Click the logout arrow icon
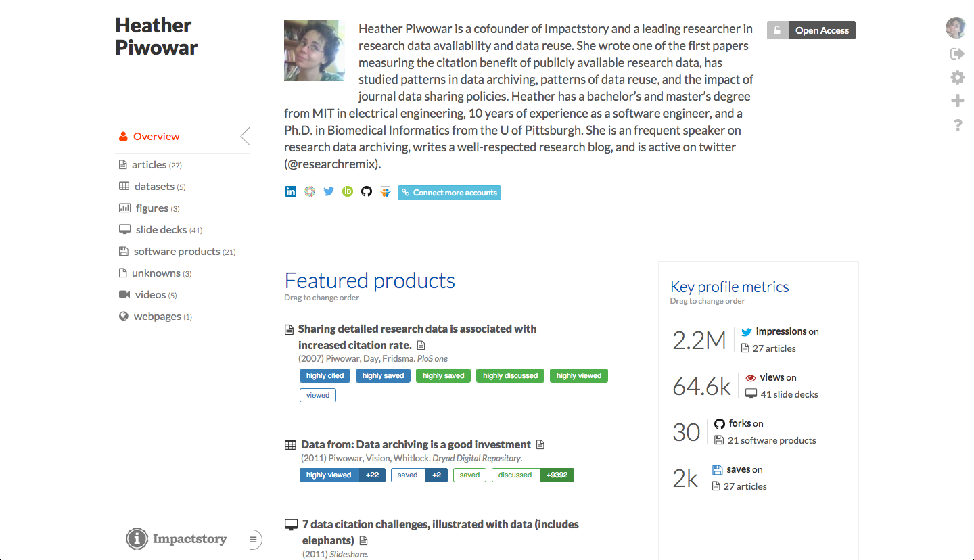Screen dimensions: 974x560 pos(957,54)
